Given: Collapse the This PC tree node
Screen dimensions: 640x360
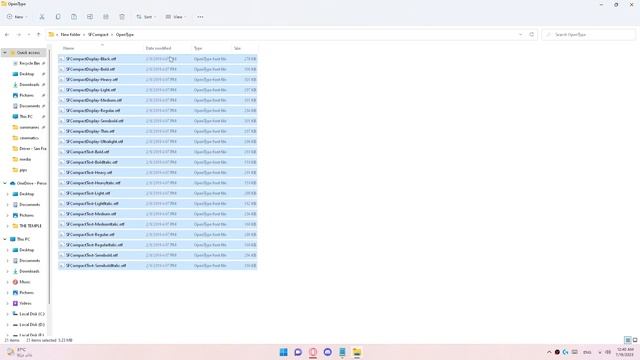Looking at the screenshot, I should [5, 239].
